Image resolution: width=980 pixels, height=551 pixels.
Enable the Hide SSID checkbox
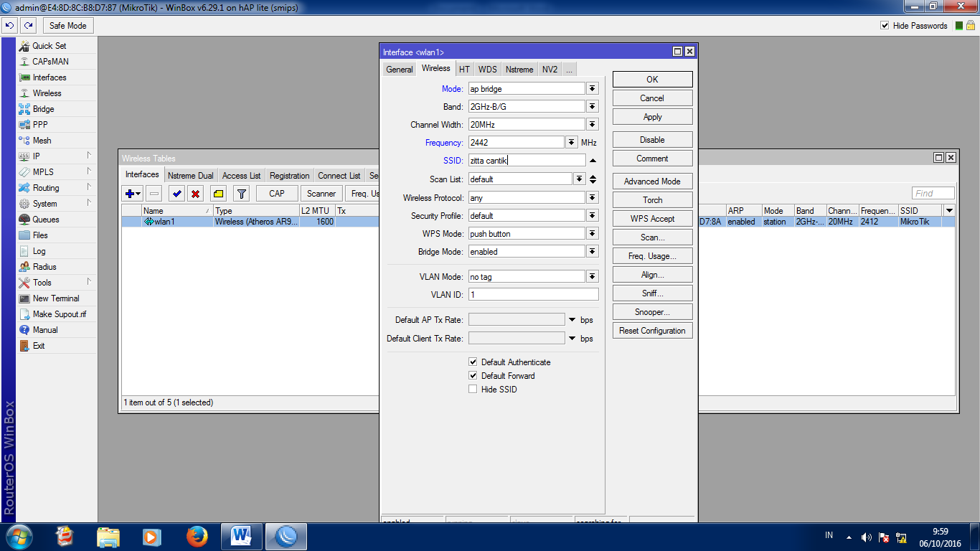point(473,390)
